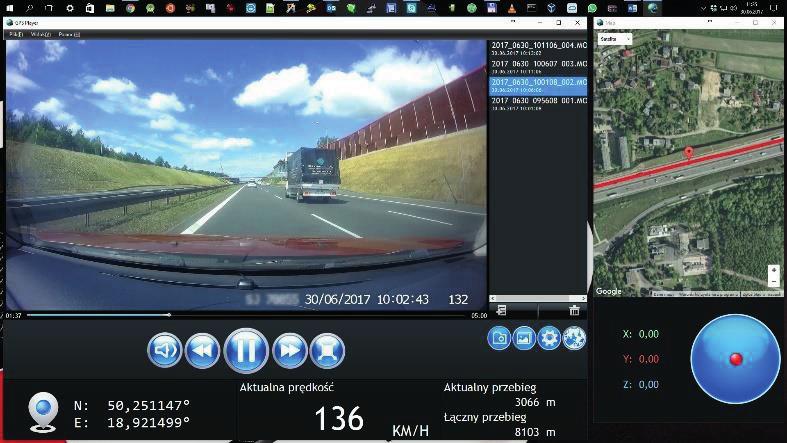787x443 pixels.
Task: Switch to fullscreen with the expand button
Action: [x=327, y=350]
